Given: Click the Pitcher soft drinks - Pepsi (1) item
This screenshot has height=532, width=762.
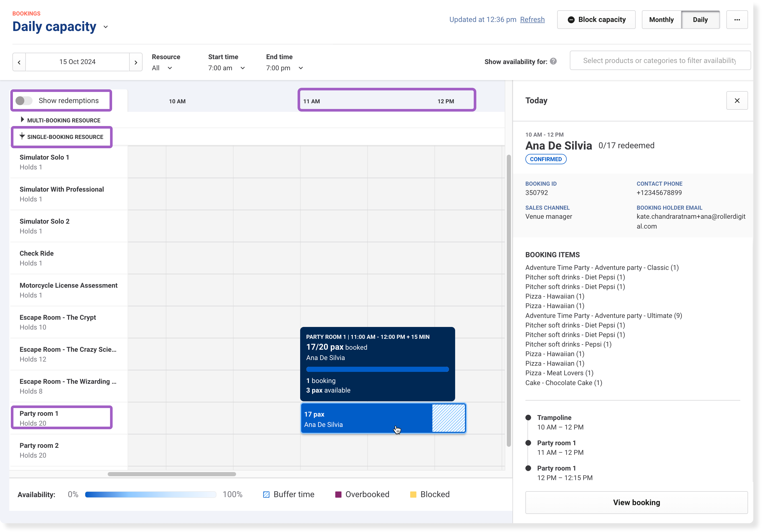Looking at the screenshot, I should 568,344.
